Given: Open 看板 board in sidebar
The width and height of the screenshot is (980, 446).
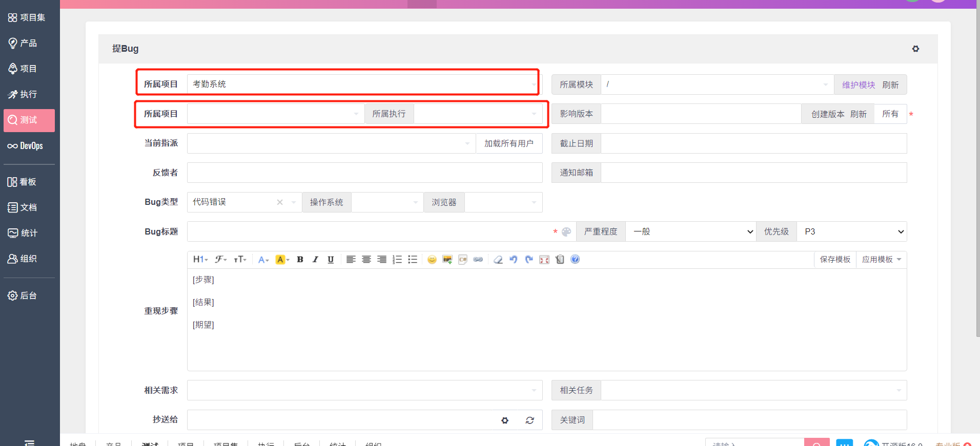Looking at the screenshot, I should (22, 182).
